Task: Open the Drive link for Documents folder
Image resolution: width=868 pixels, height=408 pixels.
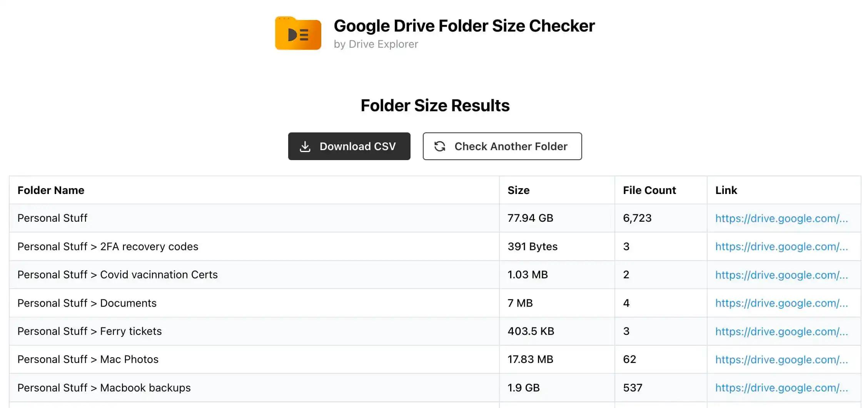Action: point(781,303)
